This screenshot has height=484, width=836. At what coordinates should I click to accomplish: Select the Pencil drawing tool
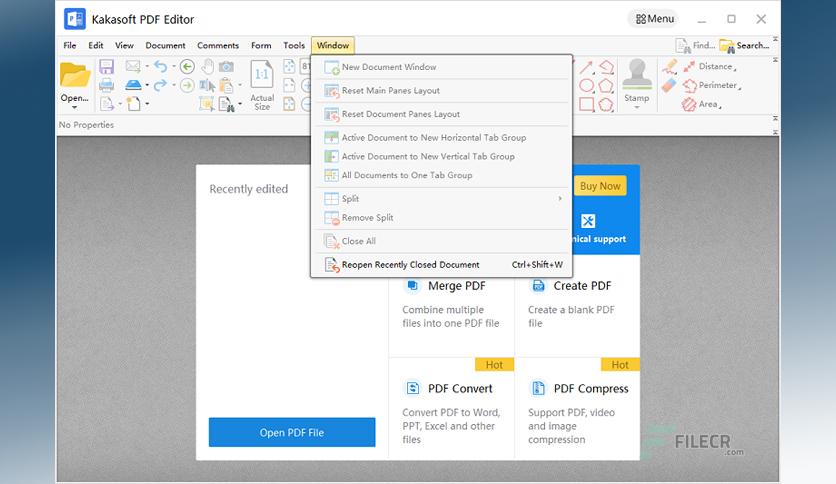[670, 67]
